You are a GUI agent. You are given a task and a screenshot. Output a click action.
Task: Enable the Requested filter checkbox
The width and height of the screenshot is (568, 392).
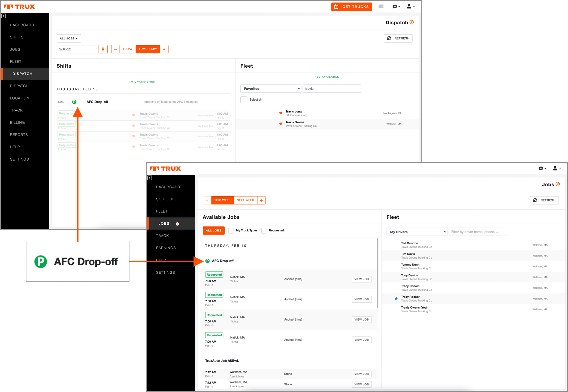coord(264,231)
